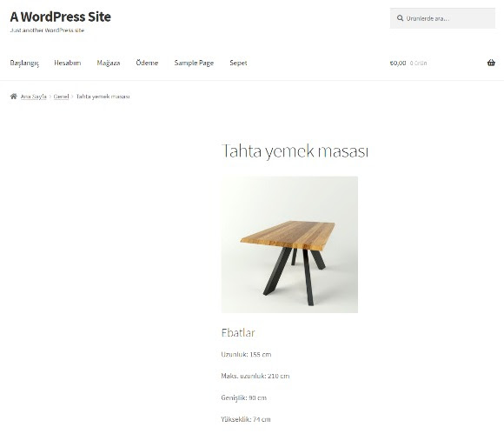Select the Sepet menu item
Viewport: 504px width, 434px height.
tap(238, 63)
